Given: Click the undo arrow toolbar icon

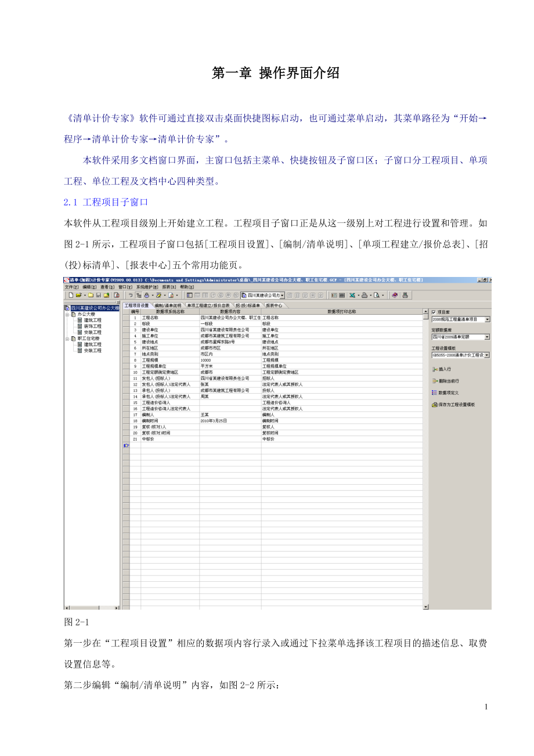Looking at the screenshot, I should tap(131, 295).
